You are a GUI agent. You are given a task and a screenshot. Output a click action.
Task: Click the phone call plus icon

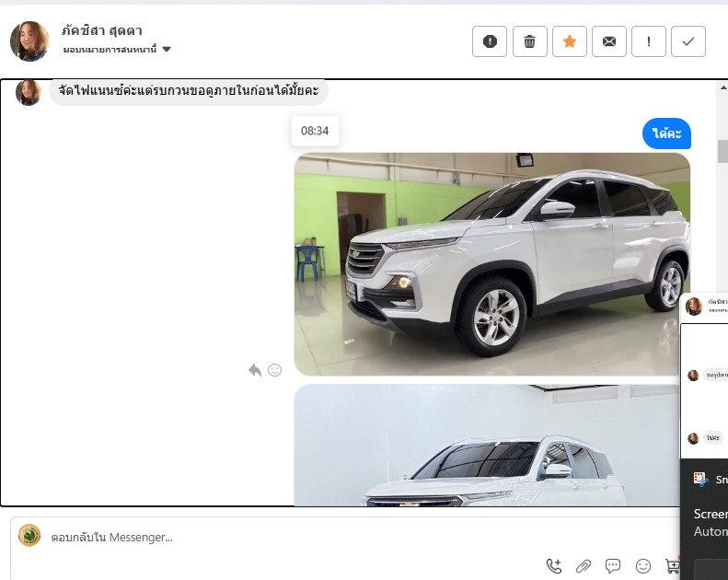pyautogui.click(x=554, y=566)
